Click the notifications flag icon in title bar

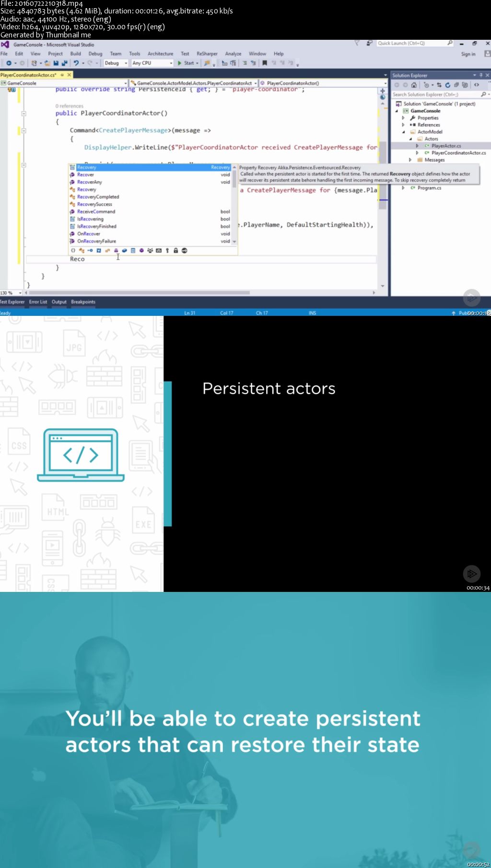point(357,43)
